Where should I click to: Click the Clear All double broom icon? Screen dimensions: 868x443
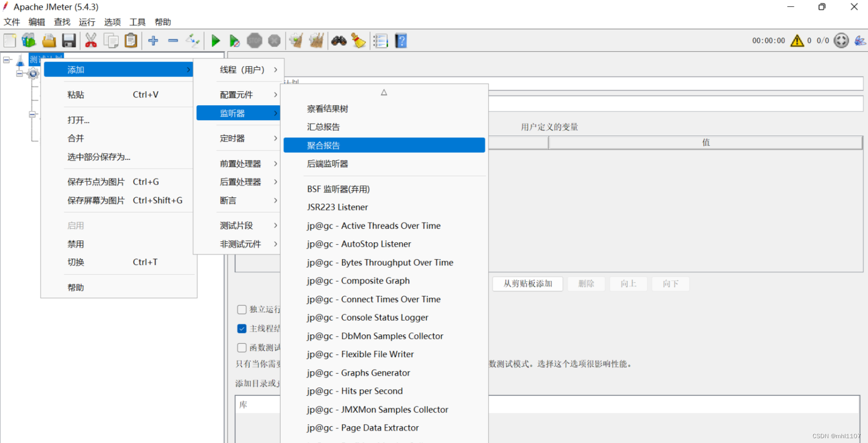(x=316, y=41)
